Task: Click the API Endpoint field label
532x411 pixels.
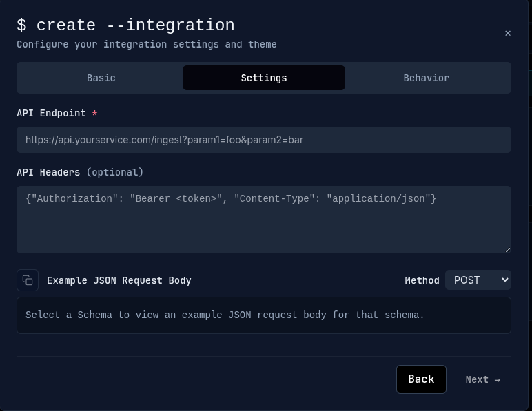Action: click(x=52, y=113)
